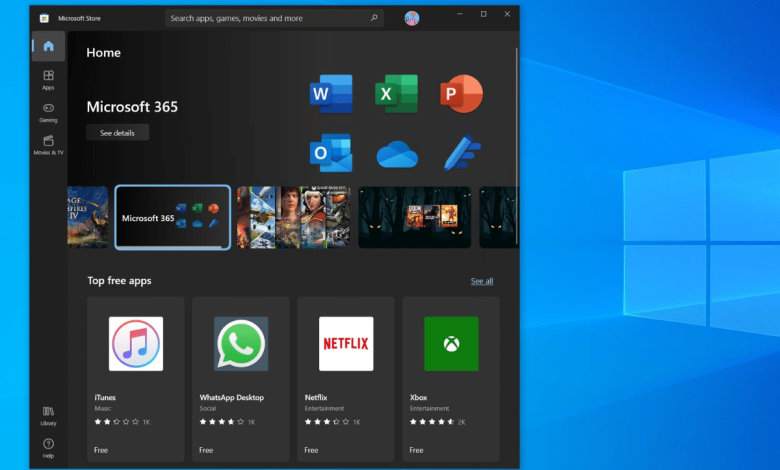Click the Free price under Xbox
The height and width of the screenshot is (470, 780).
[416, 450]
